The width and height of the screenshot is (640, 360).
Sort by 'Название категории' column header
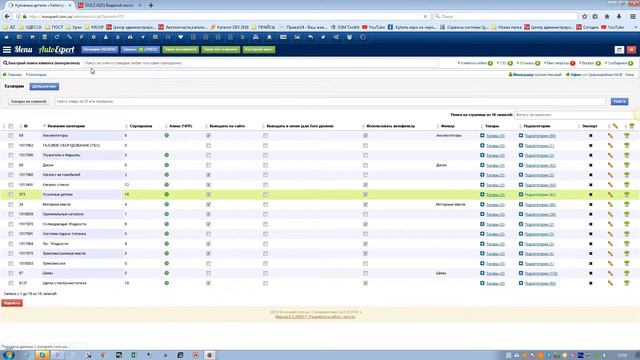(66, 126)
